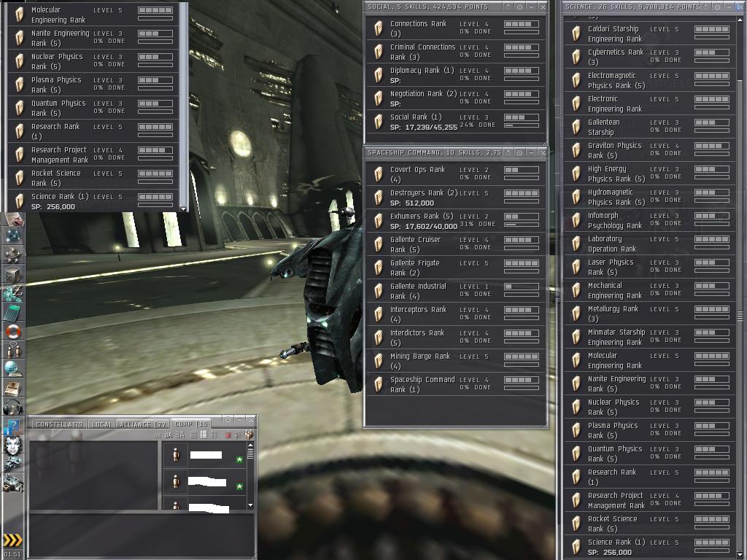Switch member list to third view mode
The height and width of the screenshot is (560, 747).
click(x=214, y=435)
